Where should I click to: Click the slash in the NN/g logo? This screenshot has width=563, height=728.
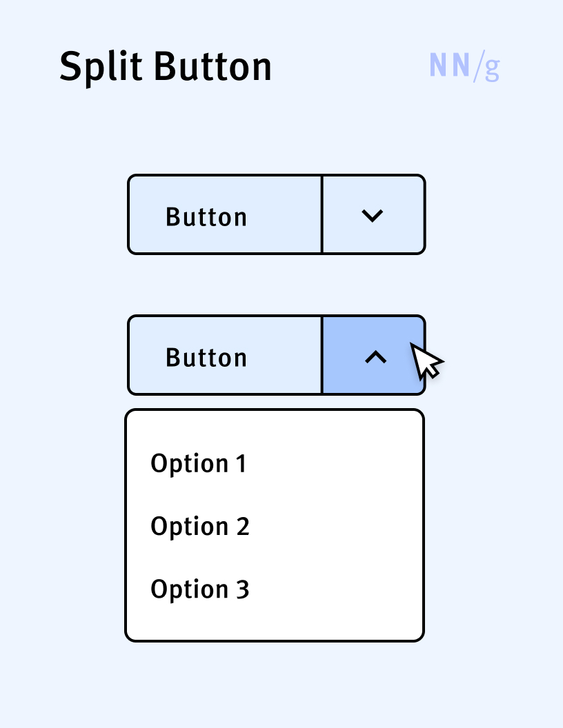(x=478, y=67)
